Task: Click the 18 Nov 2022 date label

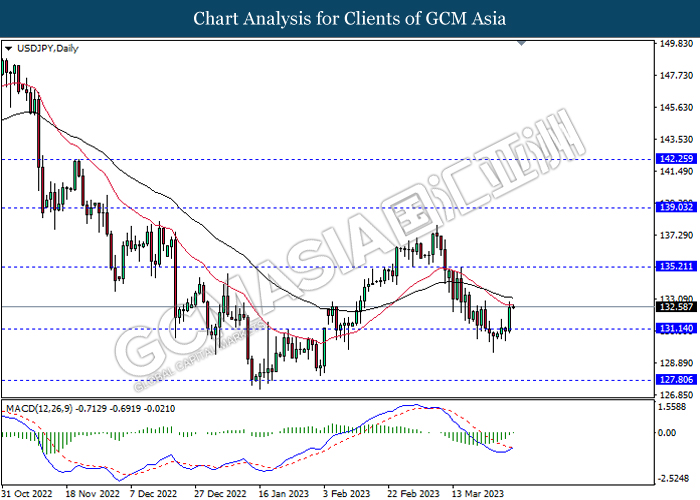Action: 92,493
